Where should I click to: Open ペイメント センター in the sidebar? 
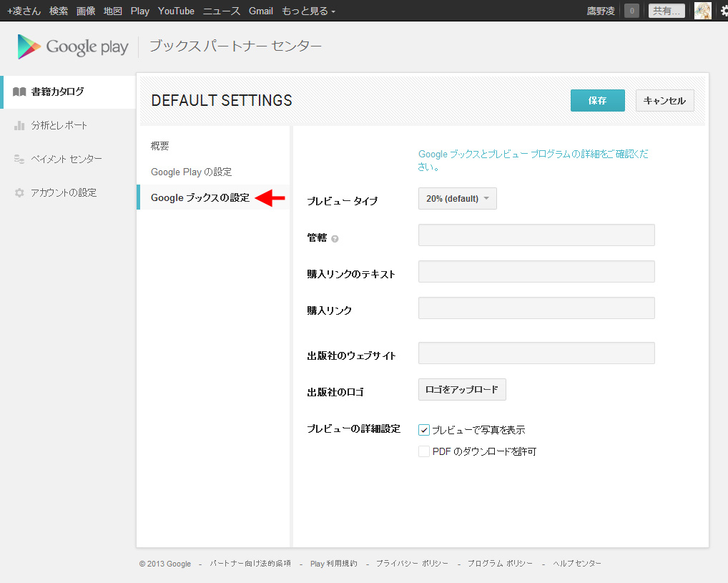tap(68, 159)
